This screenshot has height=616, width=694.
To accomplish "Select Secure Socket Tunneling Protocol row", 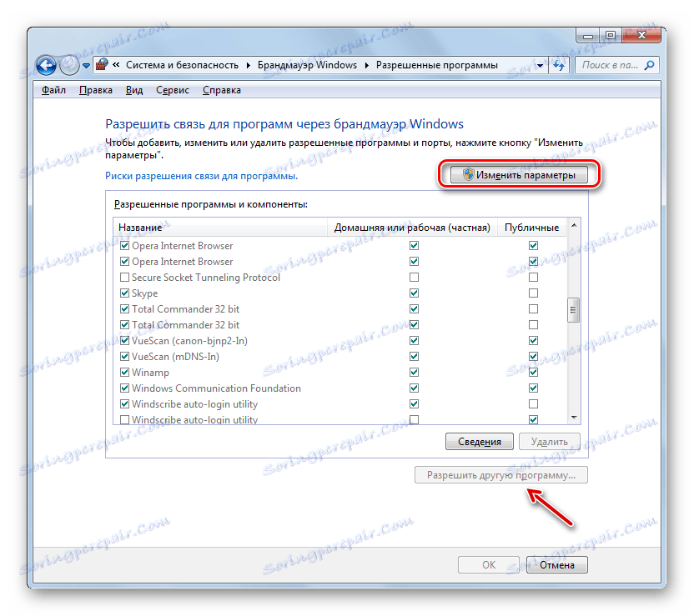I will coord(340,278).
